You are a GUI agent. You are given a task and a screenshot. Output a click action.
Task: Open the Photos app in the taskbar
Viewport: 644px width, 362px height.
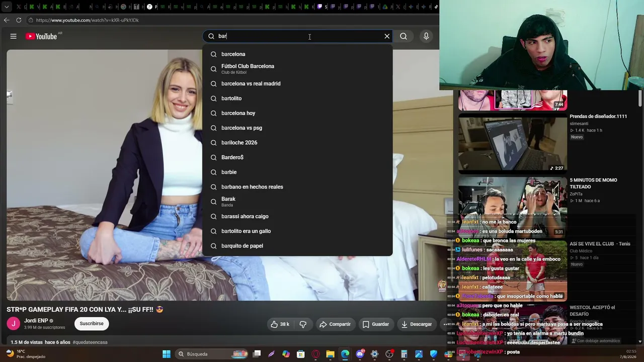[x=419, y=354]
